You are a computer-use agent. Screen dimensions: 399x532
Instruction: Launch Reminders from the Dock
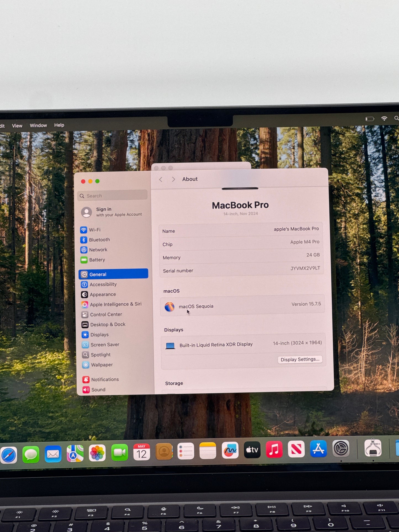pyautogui.click(x=186, y=451)
